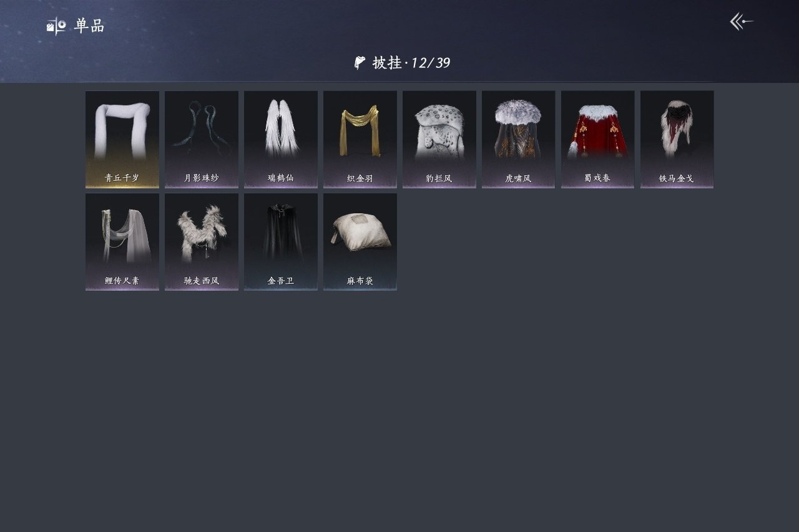
Task: Select the 豹拦风 leopard fur cloak
Action: (x=439, y=139)
